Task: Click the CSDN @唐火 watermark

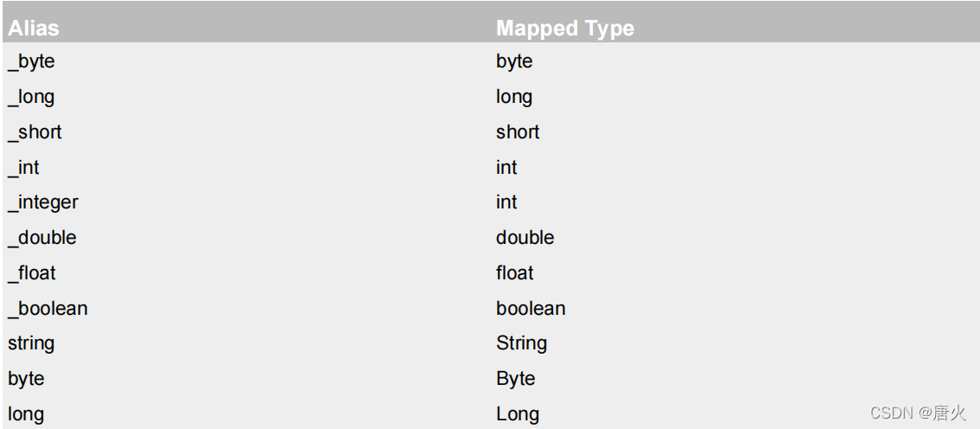Action: click(918, 413)
